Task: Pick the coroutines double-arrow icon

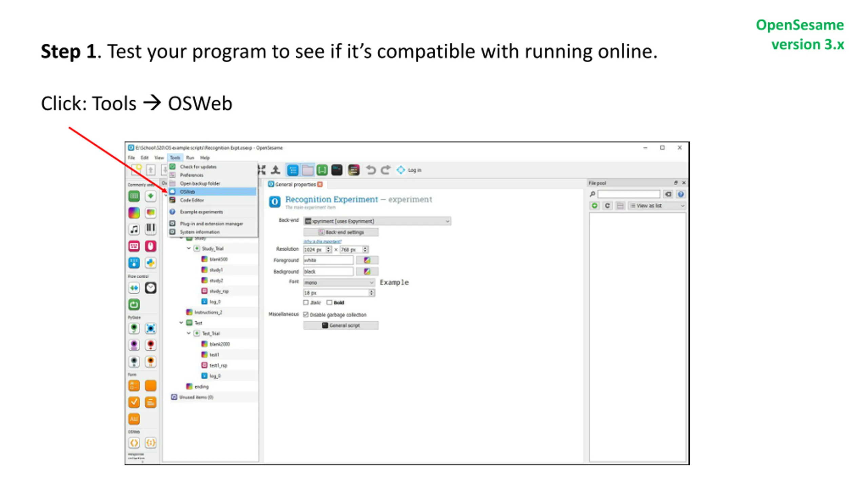Action: [134, 288]
